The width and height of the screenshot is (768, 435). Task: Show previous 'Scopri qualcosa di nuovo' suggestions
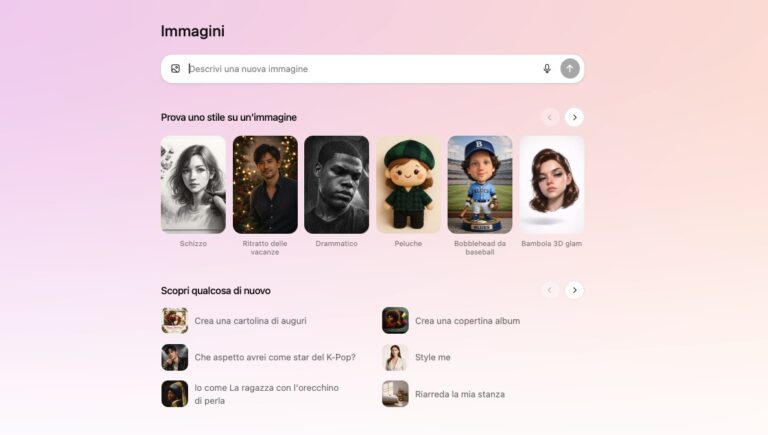tap(550, 290)
